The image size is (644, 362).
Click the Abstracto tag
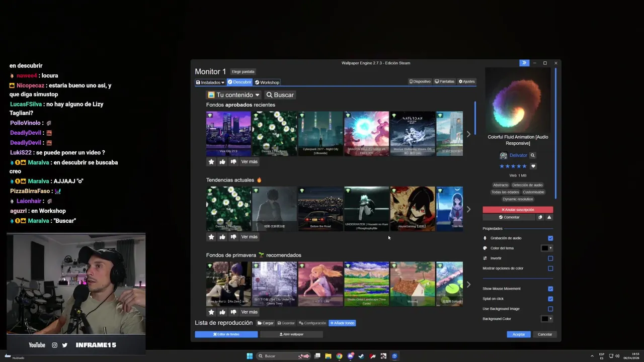501,185
